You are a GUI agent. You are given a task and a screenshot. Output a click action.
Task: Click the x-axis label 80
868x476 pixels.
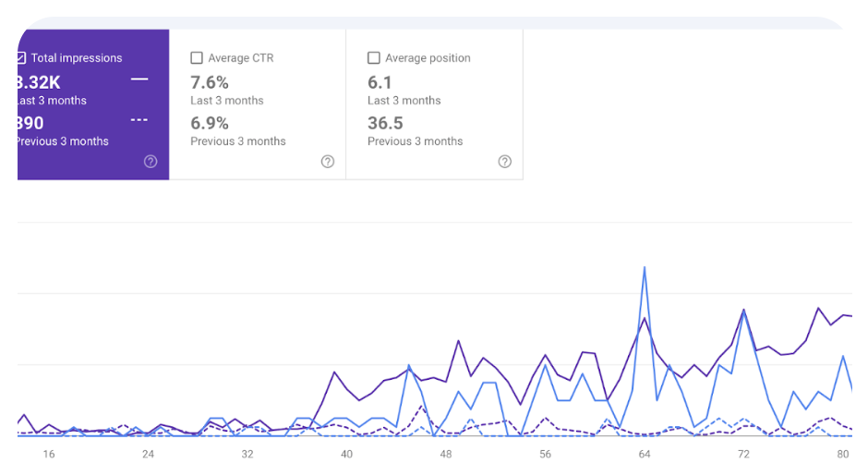[x=843, y=454]
